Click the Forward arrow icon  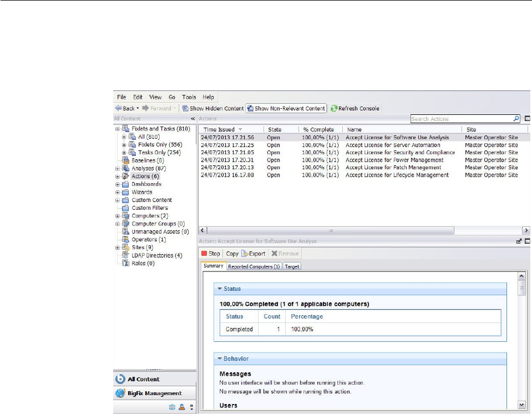tap(145, 108)
